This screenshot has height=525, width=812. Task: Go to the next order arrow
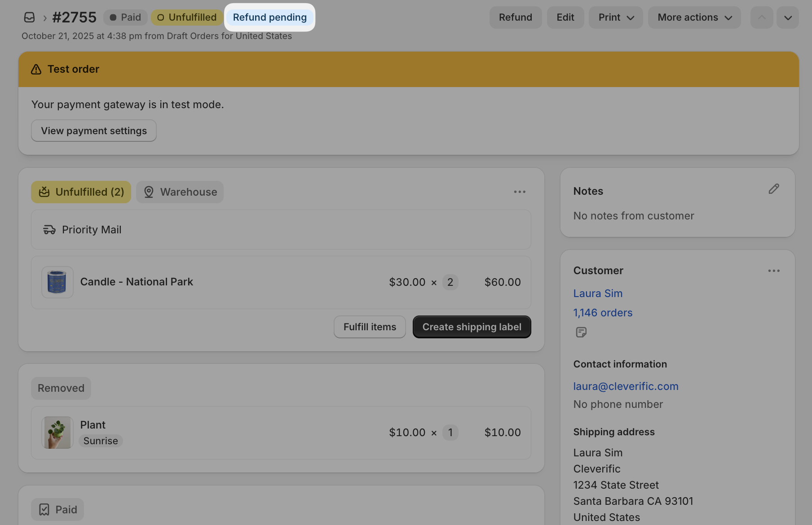788,17
